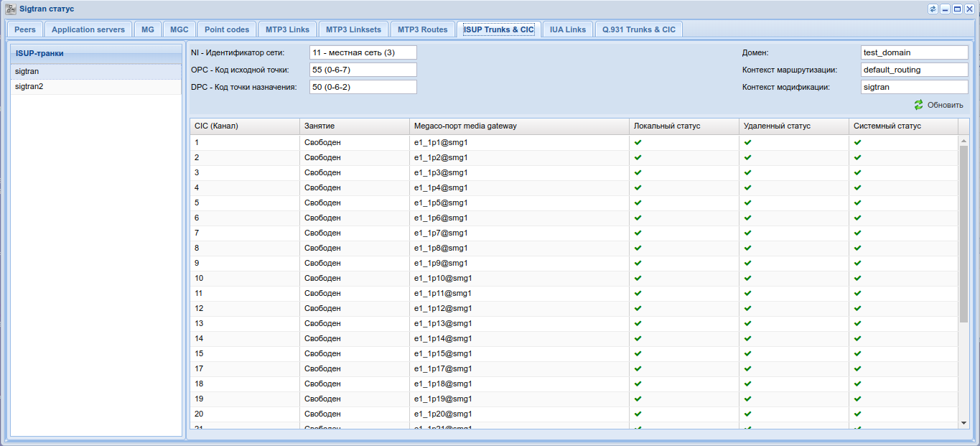This screenshot has width=980, height=446.
Task: Select the Point codes tab
Action: (227, 29)
